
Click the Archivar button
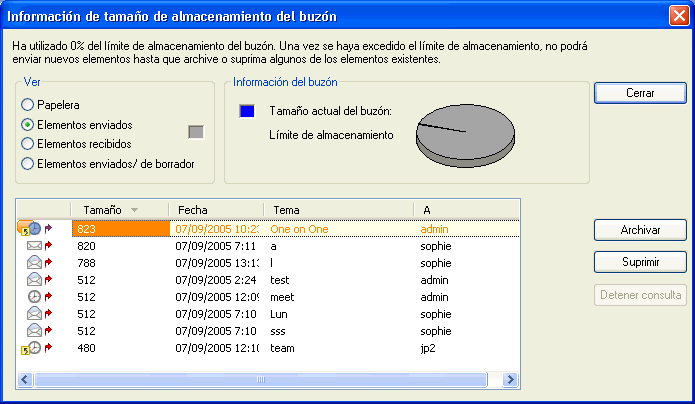640,230
